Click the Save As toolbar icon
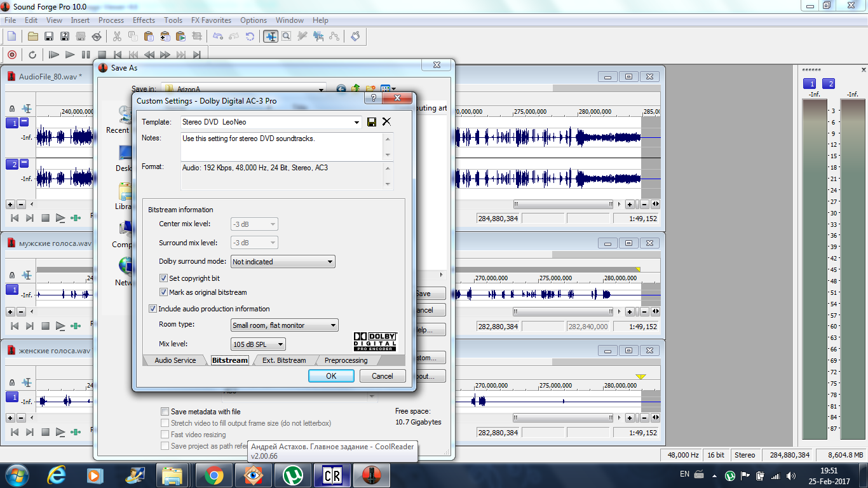868x488 pixels. [x=65, y=36]
